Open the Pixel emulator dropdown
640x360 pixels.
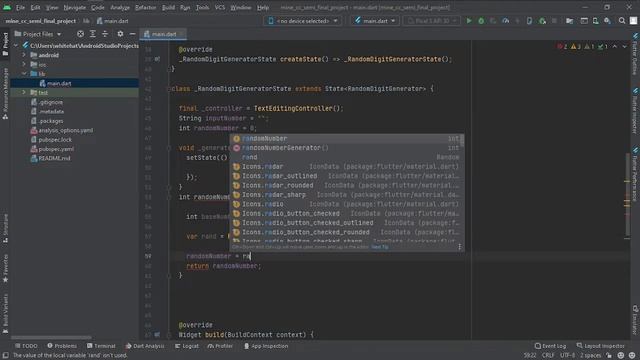click(x=431, y=21)
